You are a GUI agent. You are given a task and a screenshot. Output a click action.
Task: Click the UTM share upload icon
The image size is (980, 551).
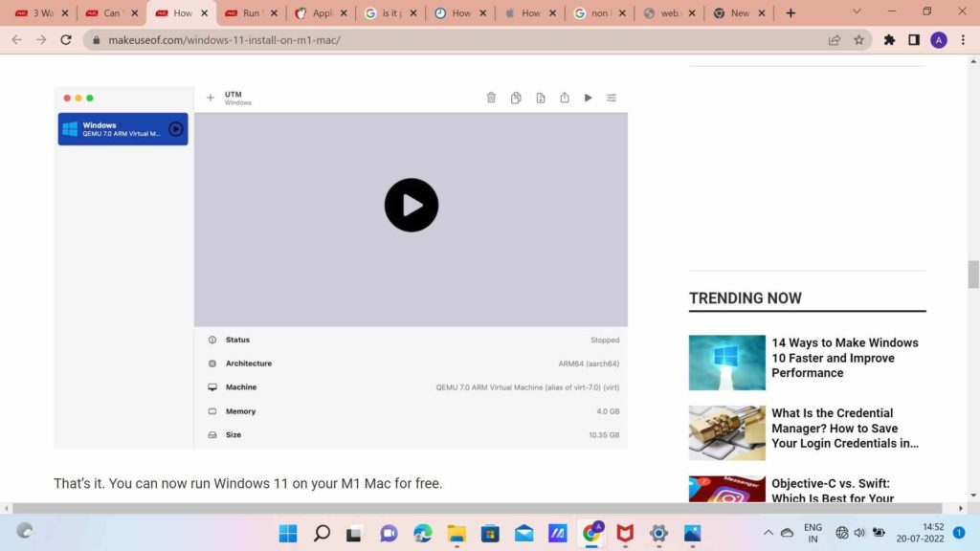pos(565,98)
